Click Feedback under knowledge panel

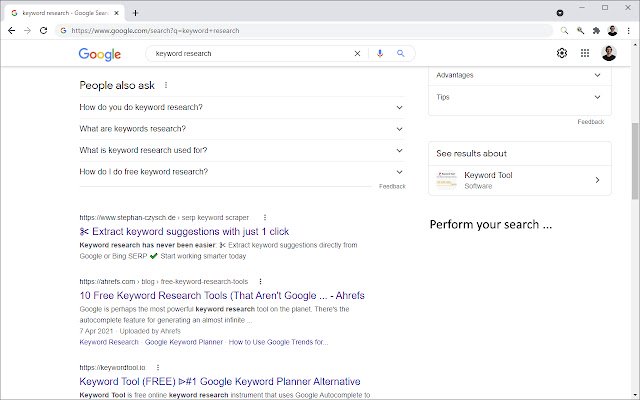pos(591,122)
